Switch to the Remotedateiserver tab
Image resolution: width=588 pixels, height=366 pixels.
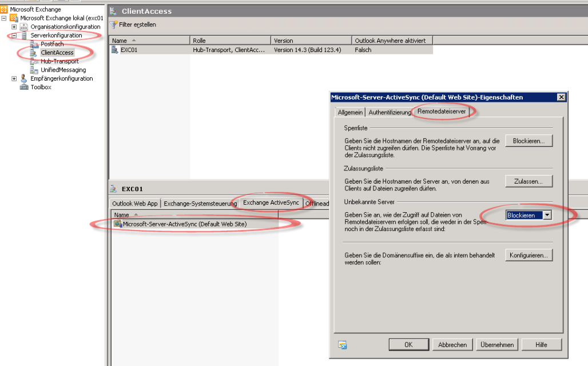[442, 112]
